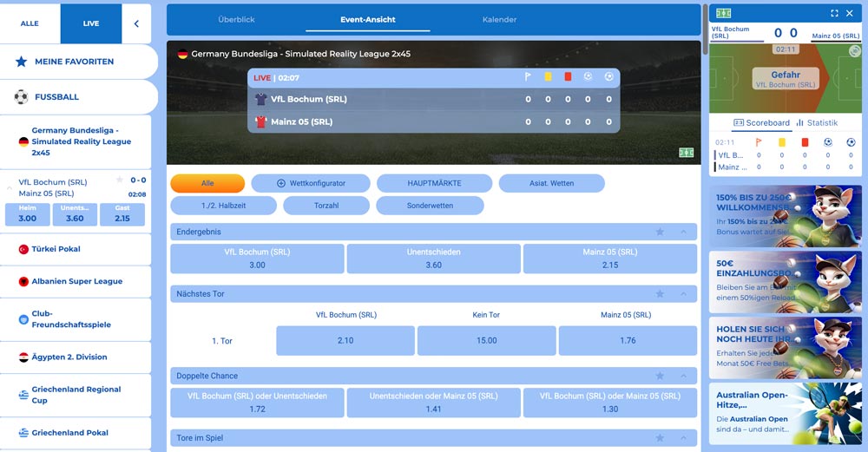This screenshot has width=868, height=452.
Task: Pick Unentschieden oder Mainz 05 at 1.41
Action: 433,403
